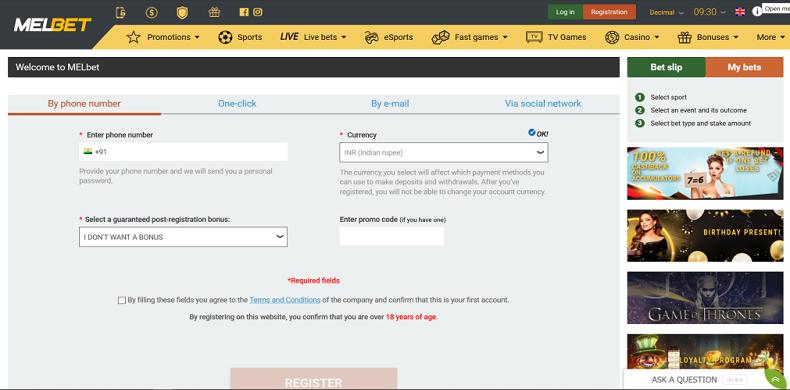Open the Currency INR dropdown
The image size is (790, 390).
coord(443,152)
